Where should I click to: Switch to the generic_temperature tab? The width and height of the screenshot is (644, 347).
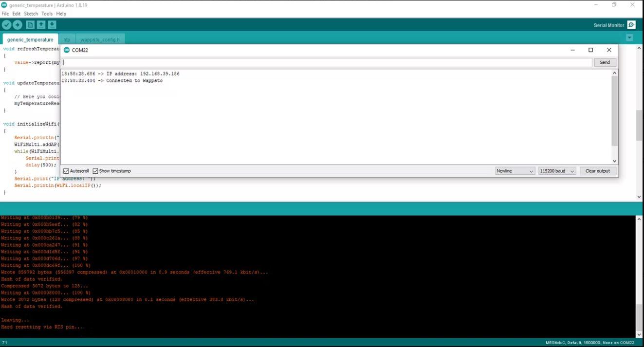[30, 39]
